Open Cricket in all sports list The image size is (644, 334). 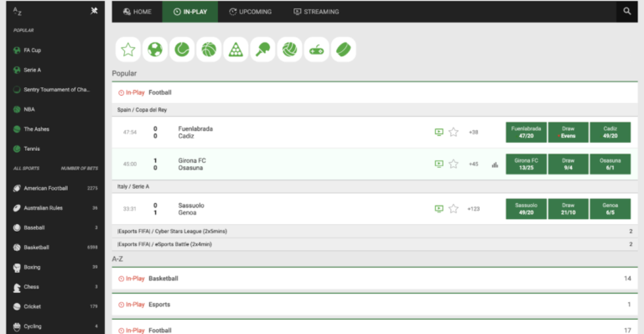point(55,306)
